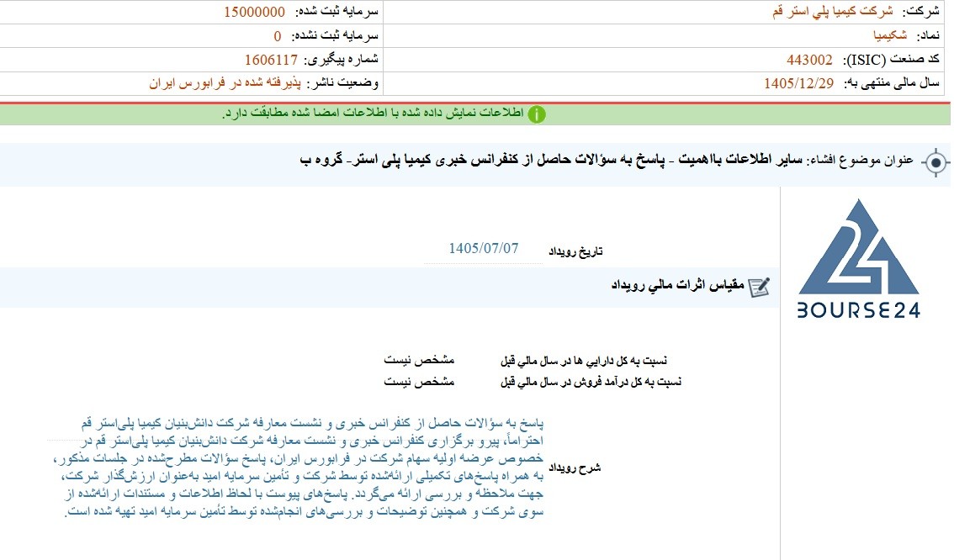Click the تاریخ رویداد label
The width and height of the screenshot is (954, 560).
[x=575, y=251]
